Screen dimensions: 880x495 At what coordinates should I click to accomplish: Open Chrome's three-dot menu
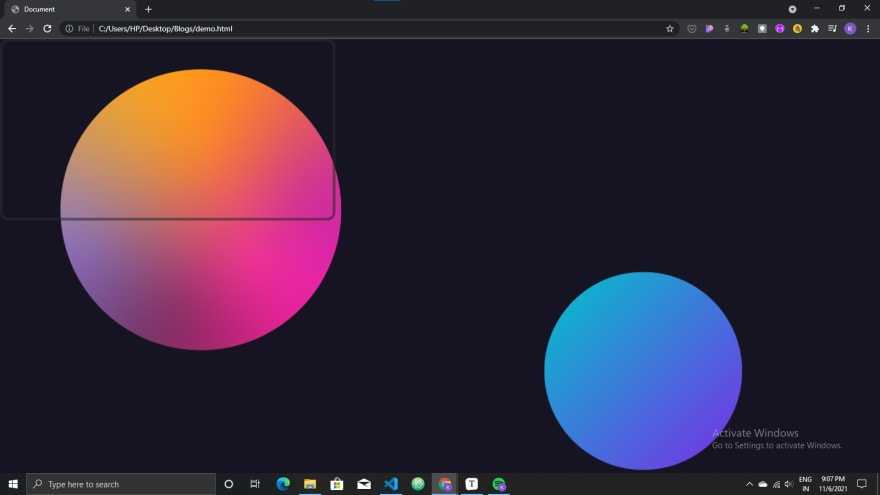coord(868,29)
